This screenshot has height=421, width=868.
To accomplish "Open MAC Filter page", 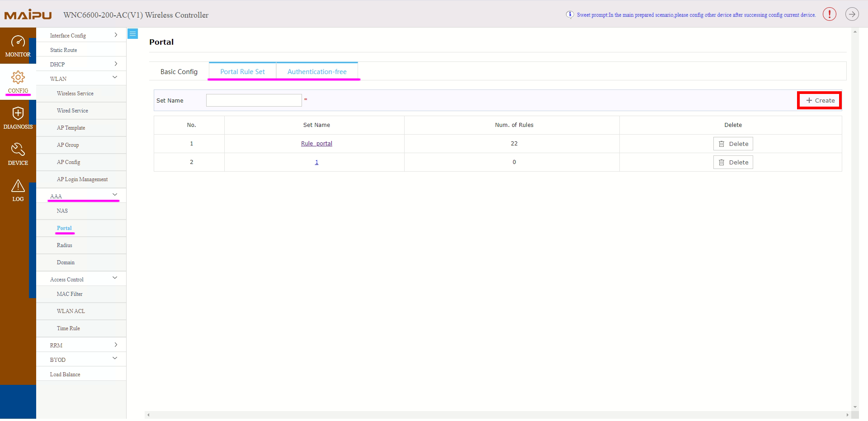I will (70, 294).
